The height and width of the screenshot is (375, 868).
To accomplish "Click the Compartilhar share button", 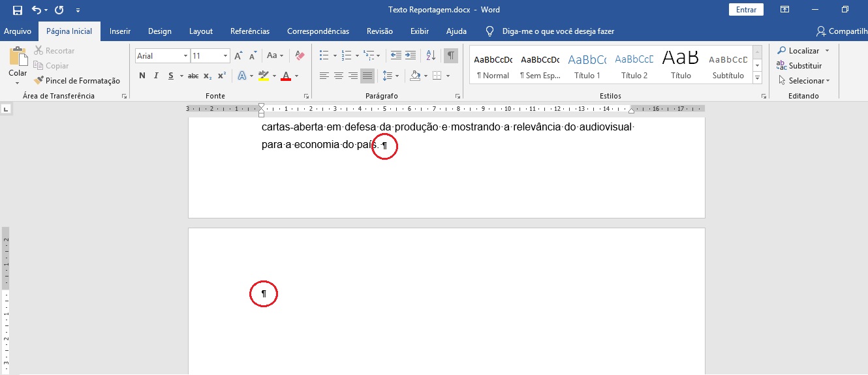I will [x=842, y=31].
